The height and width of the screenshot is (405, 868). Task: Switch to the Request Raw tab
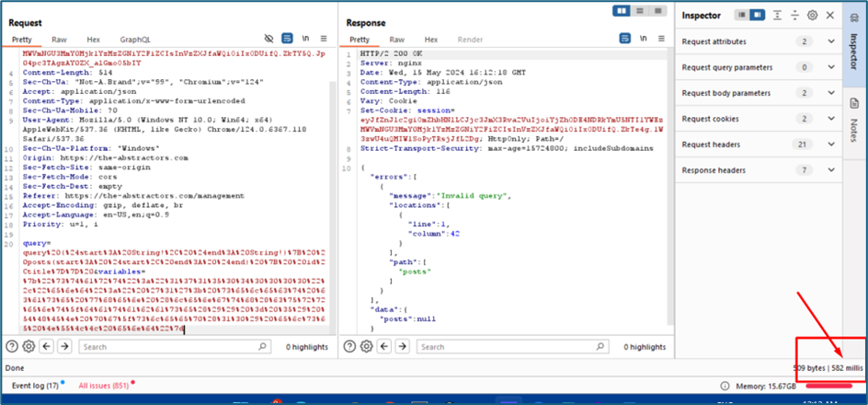59,40
